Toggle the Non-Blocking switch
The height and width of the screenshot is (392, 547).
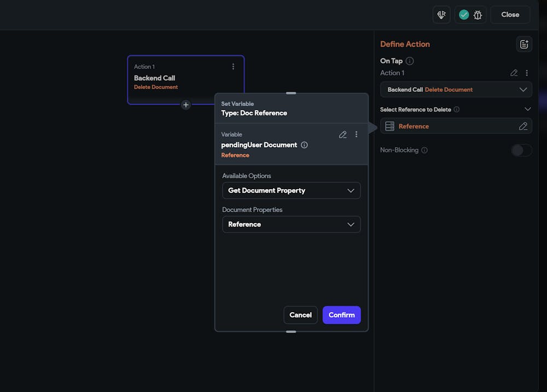click(521, 150)
